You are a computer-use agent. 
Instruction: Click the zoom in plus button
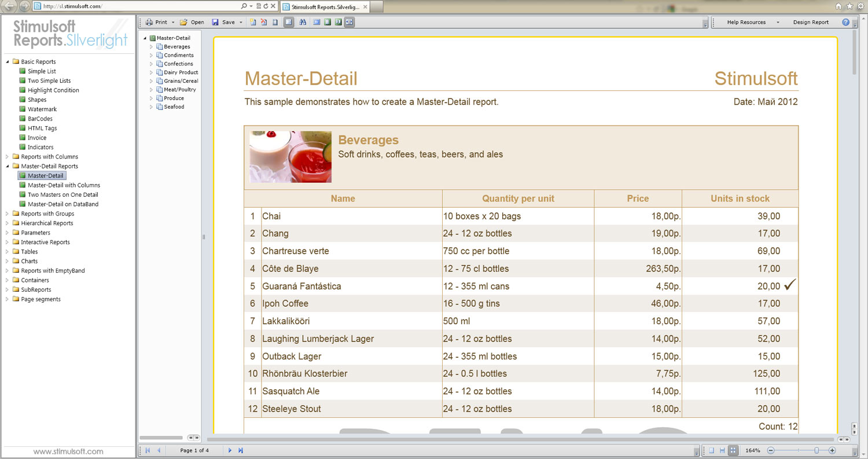[832, 450]
